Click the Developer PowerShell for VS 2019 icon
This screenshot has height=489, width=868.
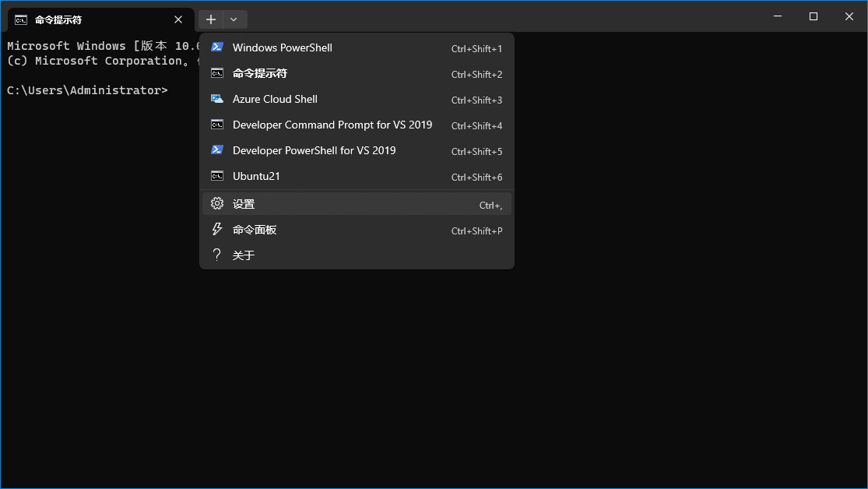tap(217, 150)
